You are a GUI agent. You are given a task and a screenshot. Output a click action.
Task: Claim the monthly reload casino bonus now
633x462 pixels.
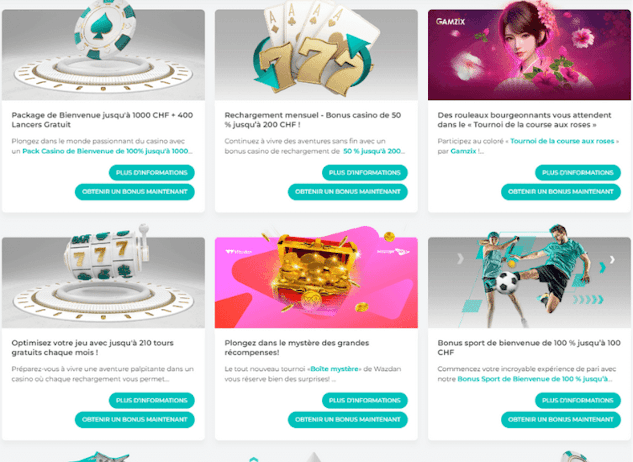pyautogui.click(x=348, y=191)
